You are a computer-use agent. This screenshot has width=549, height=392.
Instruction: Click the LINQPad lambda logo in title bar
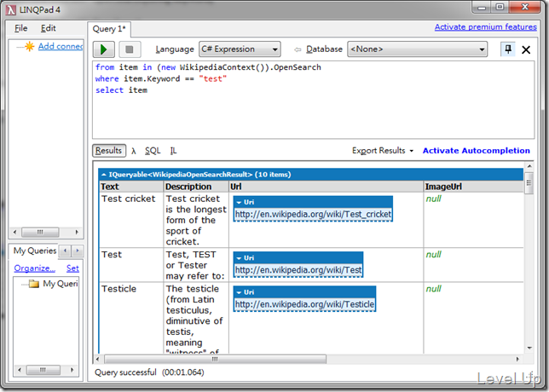point(10,10)
